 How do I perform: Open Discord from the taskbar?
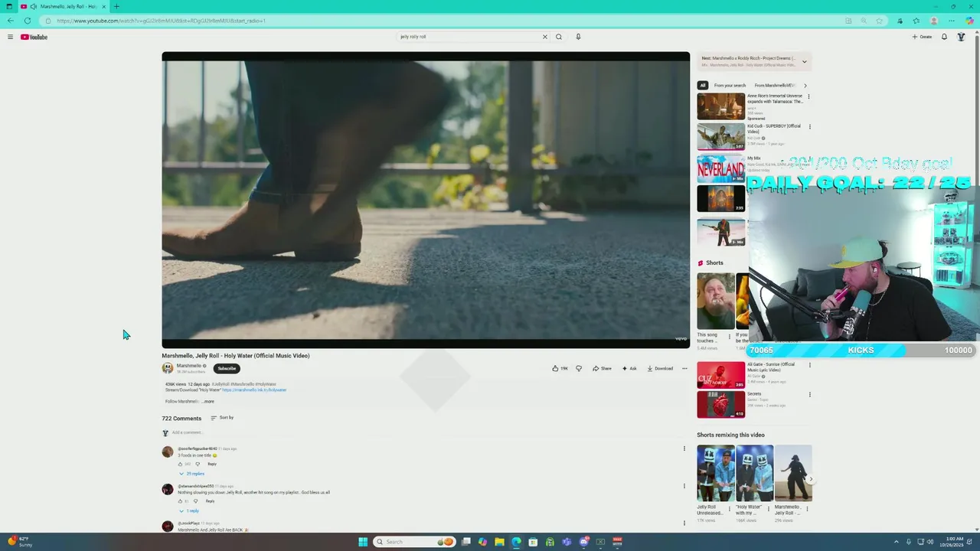click(583, 542)
